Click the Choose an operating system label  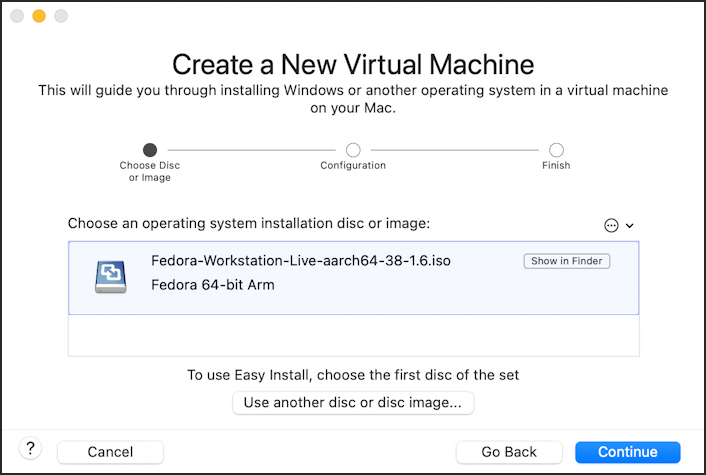[249, 223]
